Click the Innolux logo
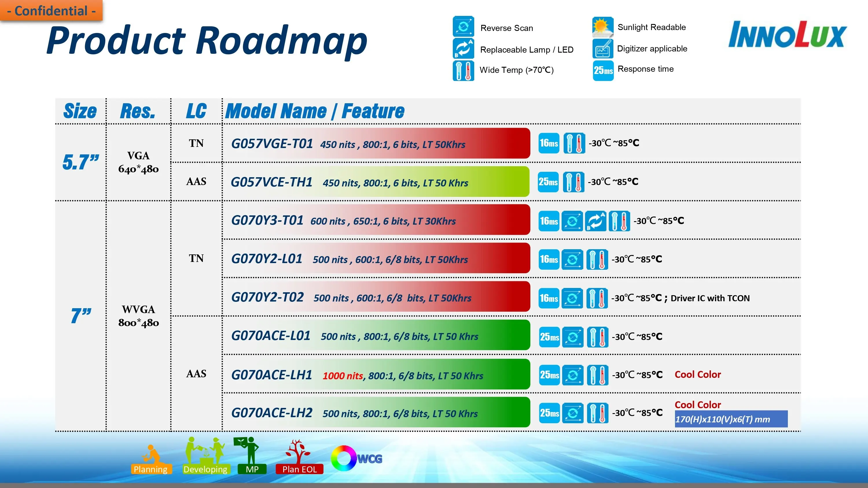This screenshot has height=488, width=868. tap(788, 35)
